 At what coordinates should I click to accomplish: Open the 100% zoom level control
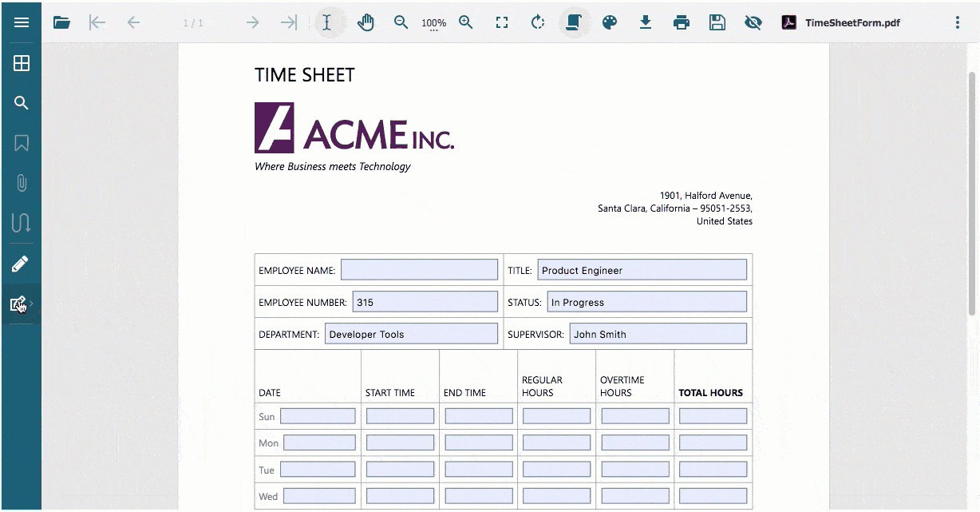pyautogui.click(x=433, y=22)
